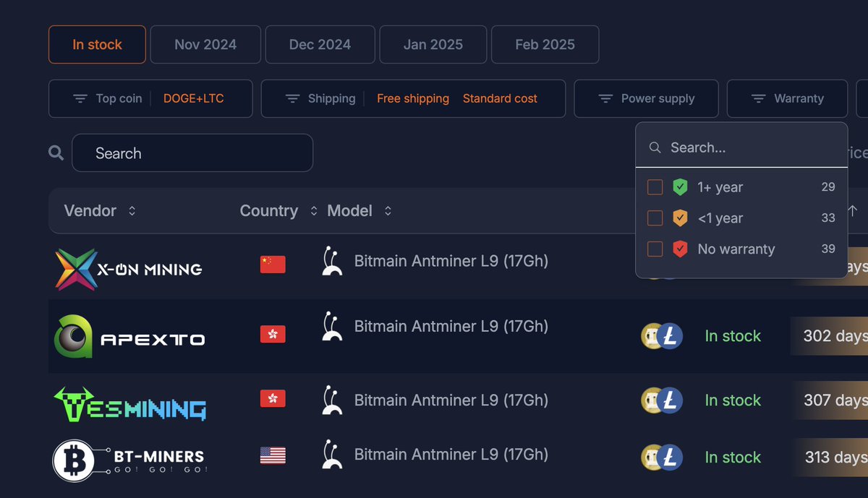Image resolution: width=868 pixels, height=498 pixels.
Task: Choose Standard cost shipping option
Action: [x=500, y=98]
